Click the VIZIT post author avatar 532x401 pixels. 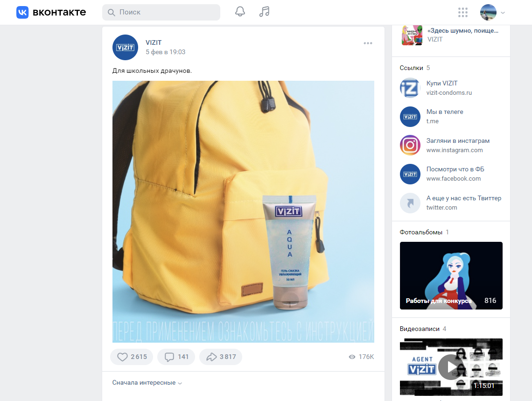click(x=125, y=47)
